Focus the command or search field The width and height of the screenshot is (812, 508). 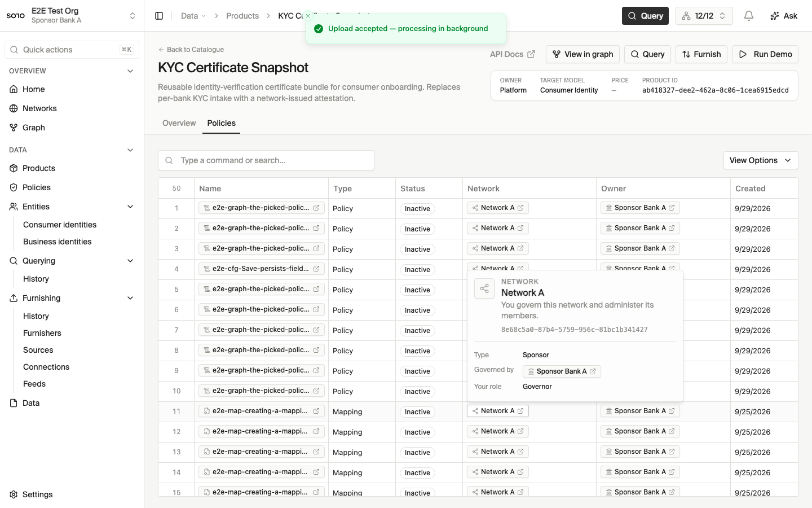(266, 160)
